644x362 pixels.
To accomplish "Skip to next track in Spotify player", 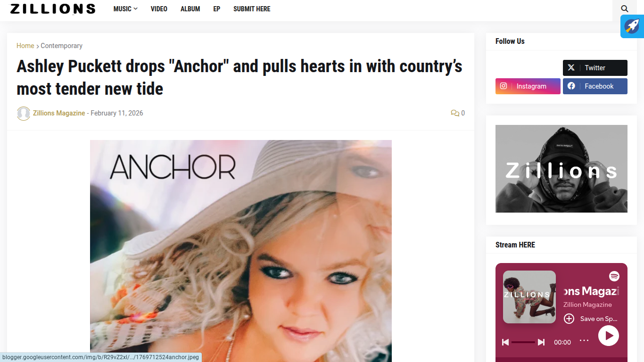I will (x=541, y=342).
